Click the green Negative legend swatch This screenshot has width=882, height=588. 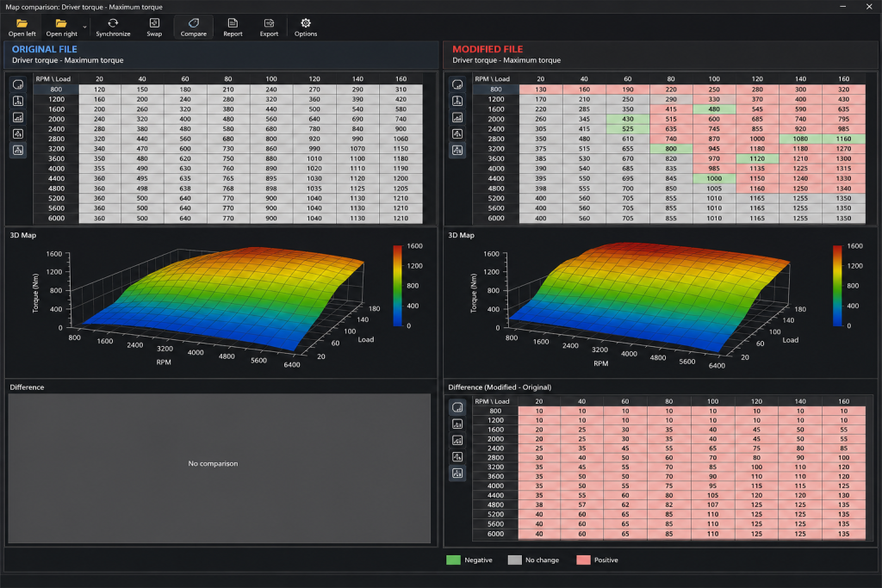point(453,560)
